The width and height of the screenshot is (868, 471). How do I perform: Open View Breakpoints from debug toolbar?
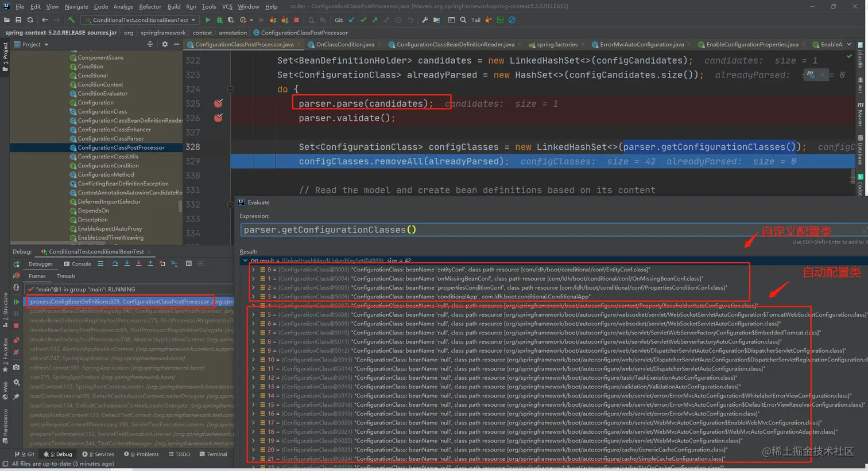click(x=17, y=339)
